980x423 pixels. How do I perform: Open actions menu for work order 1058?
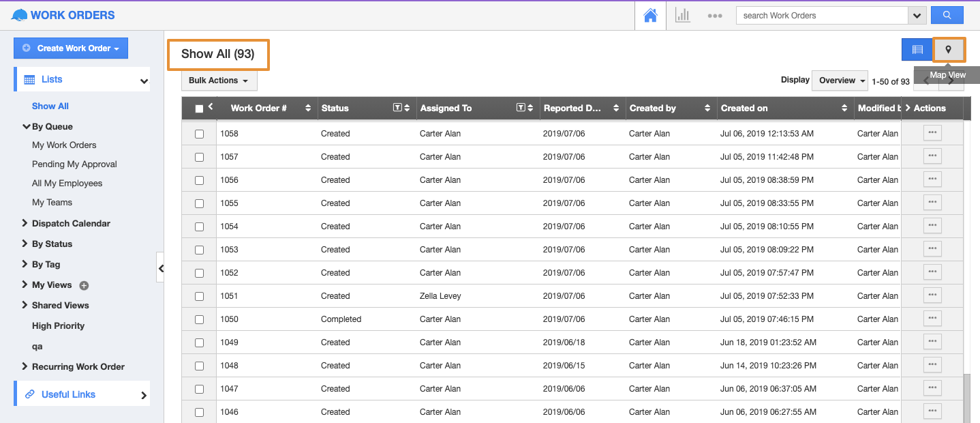(x=932, y=133)
